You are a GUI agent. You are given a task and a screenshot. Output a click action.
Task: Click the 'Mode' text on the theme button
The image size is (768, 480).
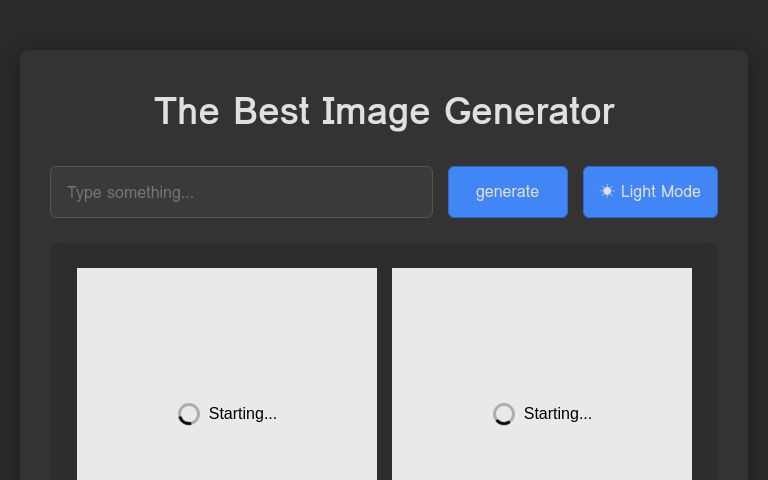pos(681,191)
